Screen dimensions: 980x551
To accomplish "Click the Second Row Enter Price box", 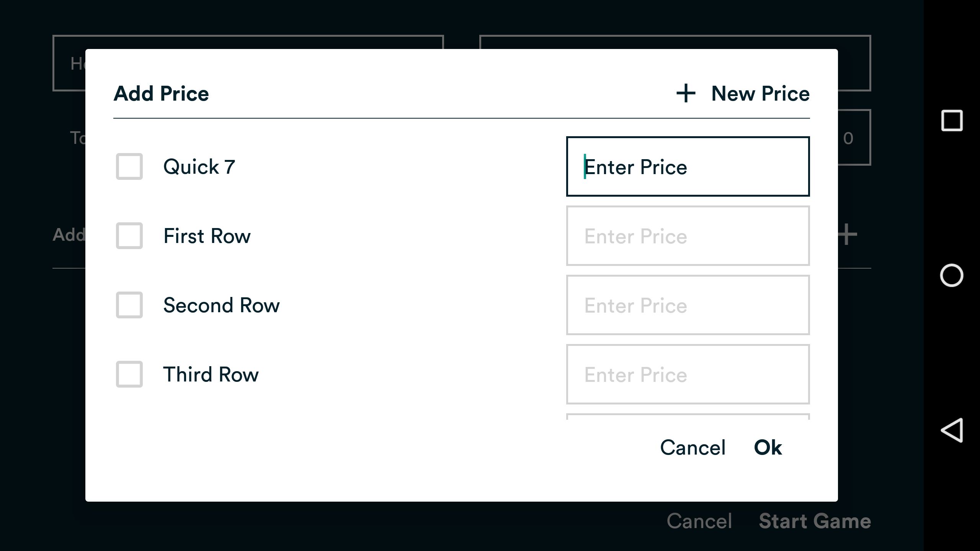I will click(688, 305).
